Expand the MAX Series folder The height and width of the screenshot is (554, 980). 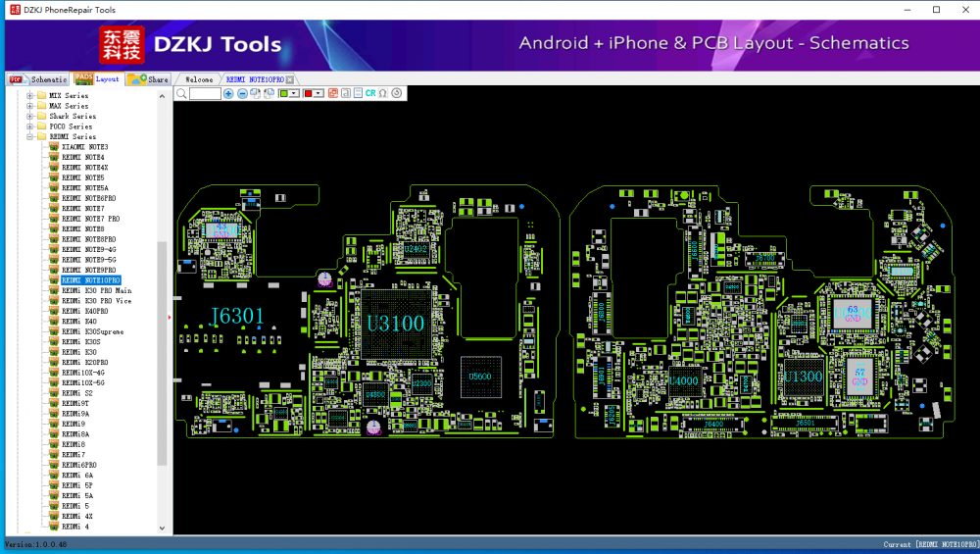point(29,106)
